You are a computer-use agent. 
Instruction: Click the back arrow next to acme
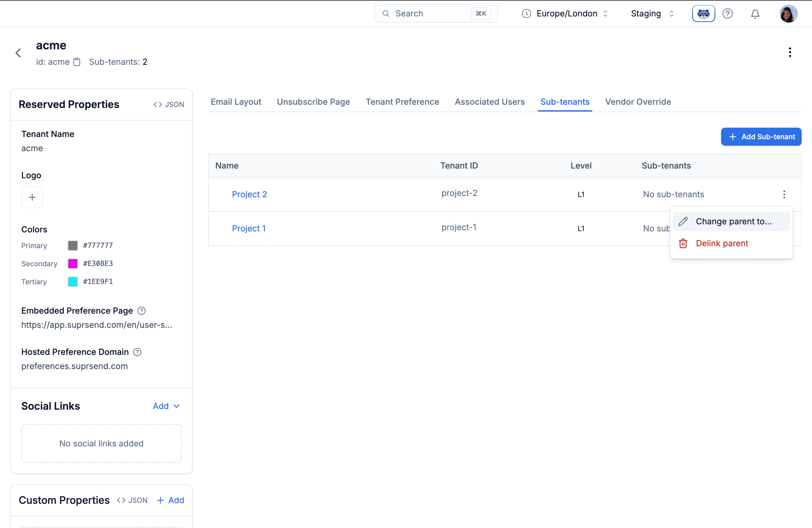(18, 53)
